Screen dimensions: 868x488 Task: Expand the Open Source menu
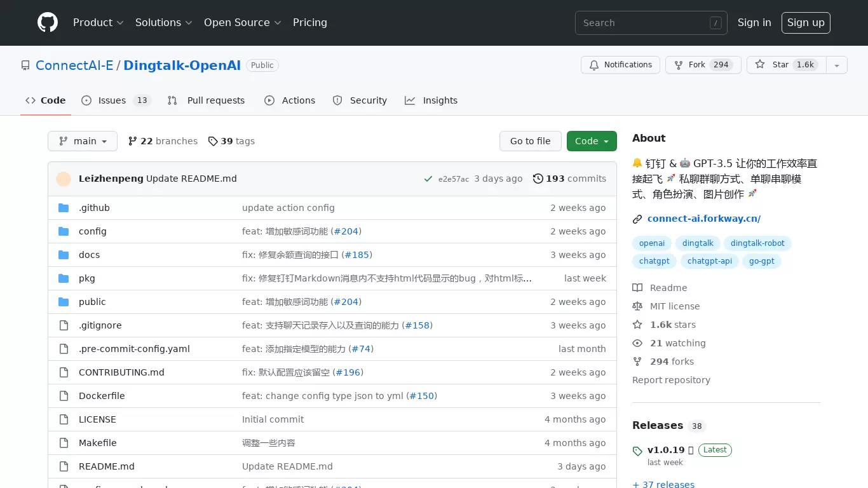click(x=243, y=23)
